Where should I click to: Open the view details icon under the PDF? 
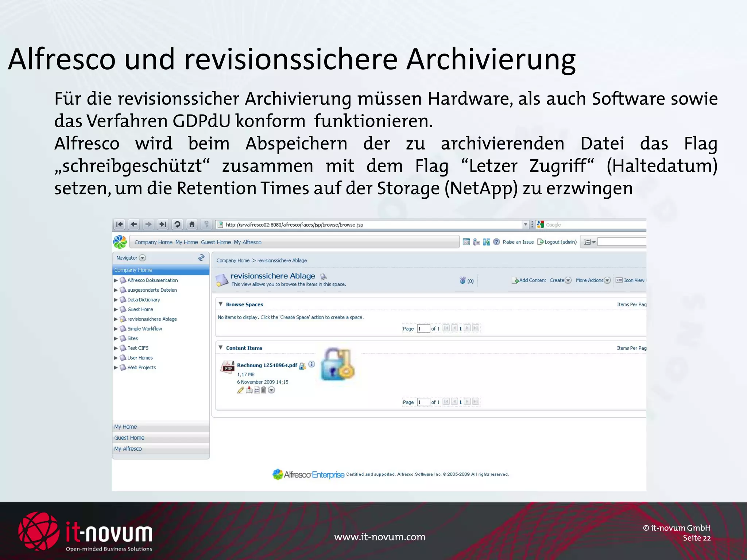[257, 390]
